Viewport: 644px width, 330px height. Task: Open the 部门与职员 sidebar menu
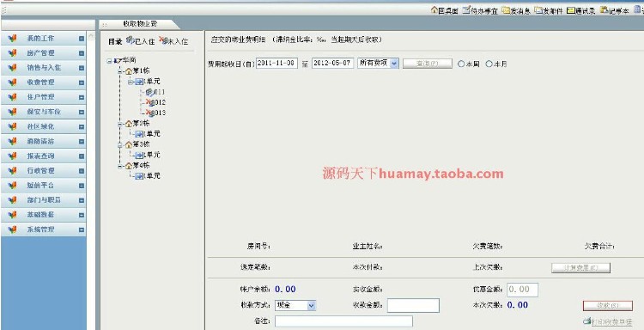click(x=44, y=200)
